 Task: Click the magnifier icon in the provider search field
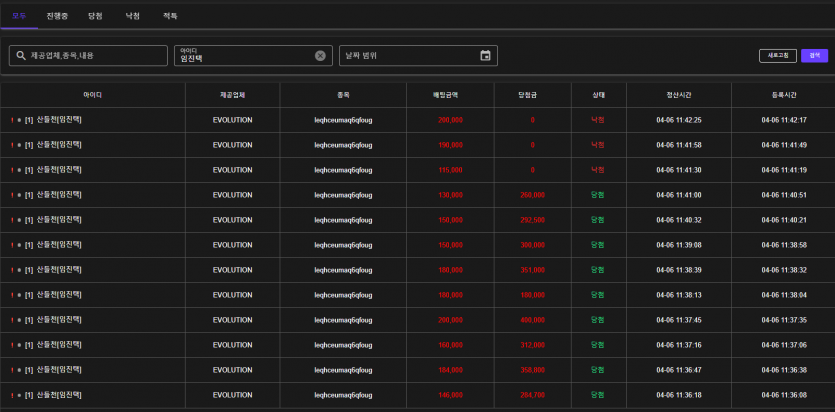(x=21, y=55)
